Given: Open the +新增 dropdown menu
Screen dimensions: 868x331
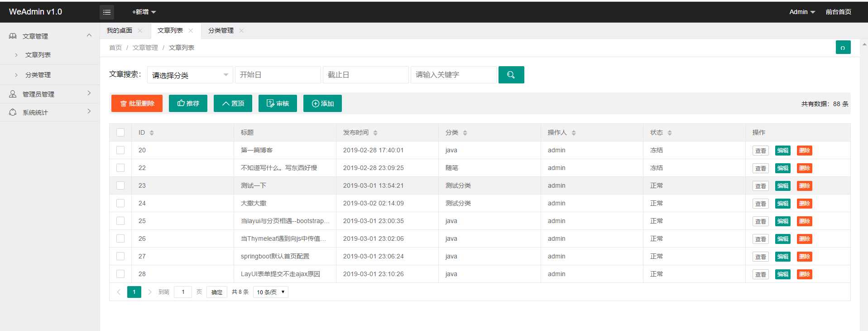Looking at the screenshot, I should click(144, 12).
